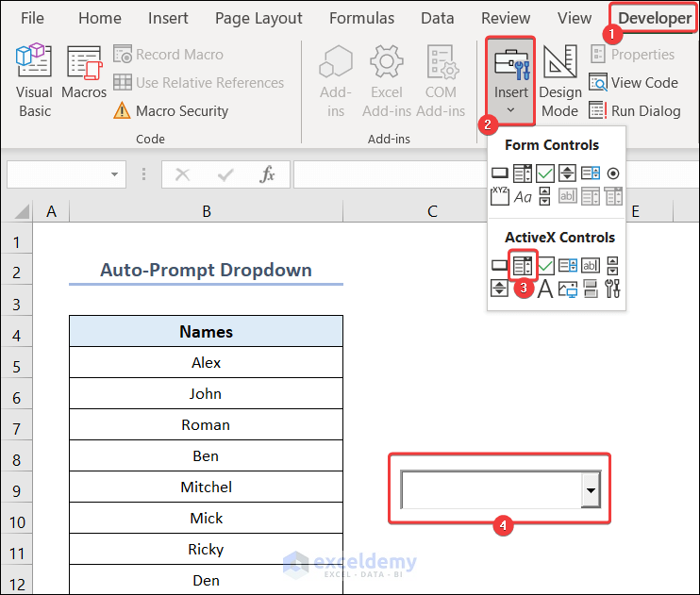Click Record Macro in the Code group
Viewport: 700px width, 595px height.
click(x=168, y=55)
